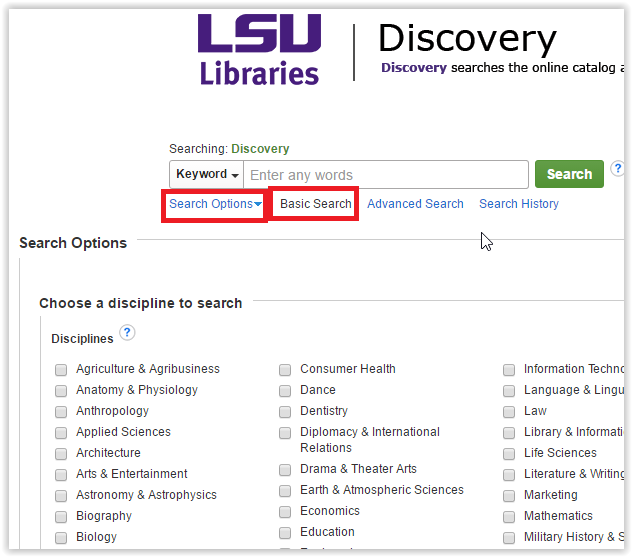Image resolution: width=632 pixels, height=557 pixels.
Task: Tick the Language & Linguistics checkbox
Action: click(x=509, y=391)
